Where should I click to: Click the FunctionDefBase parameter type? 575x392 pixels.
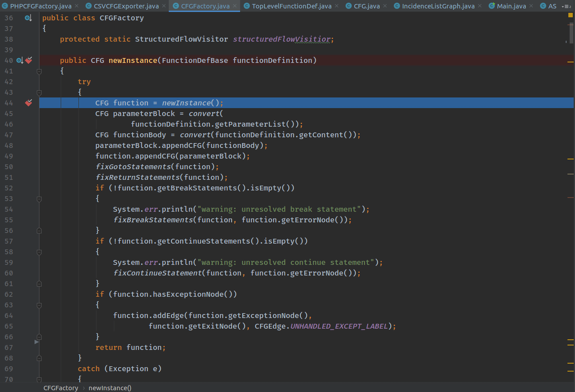[195, 60]
